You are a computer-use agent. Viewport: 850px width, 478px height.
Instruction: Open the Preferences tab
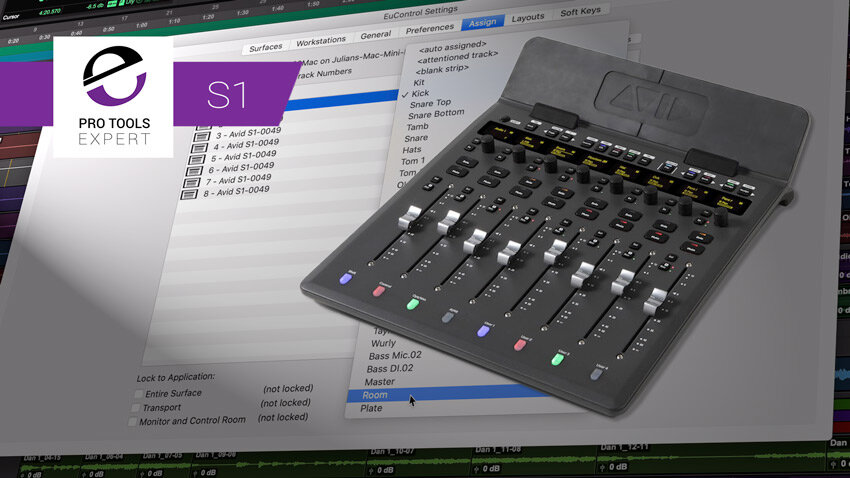coord(429,29)
